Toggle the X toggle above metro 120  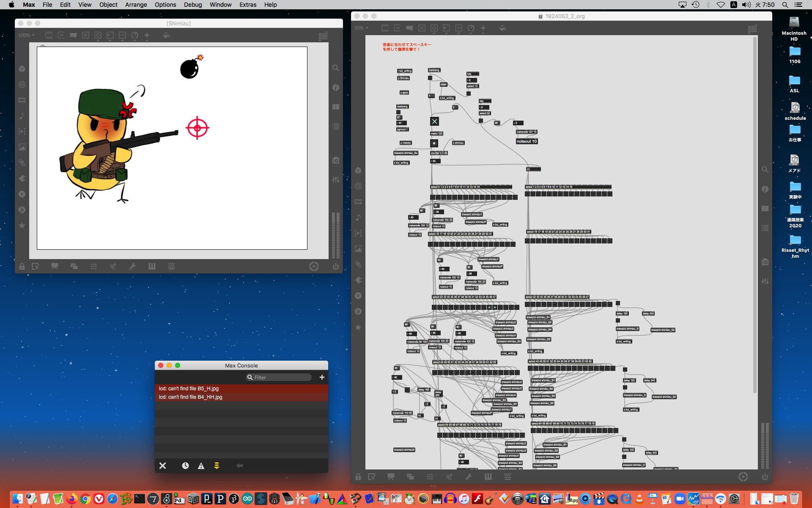(434, 121)
